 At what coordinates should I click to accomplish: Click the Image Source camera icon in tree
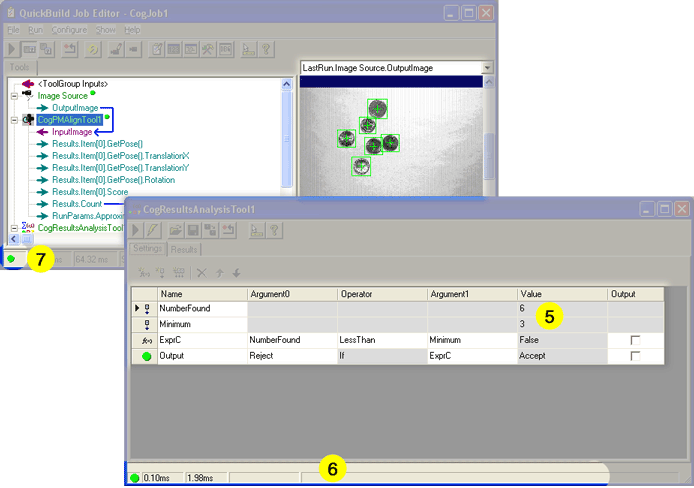point(26,95)
